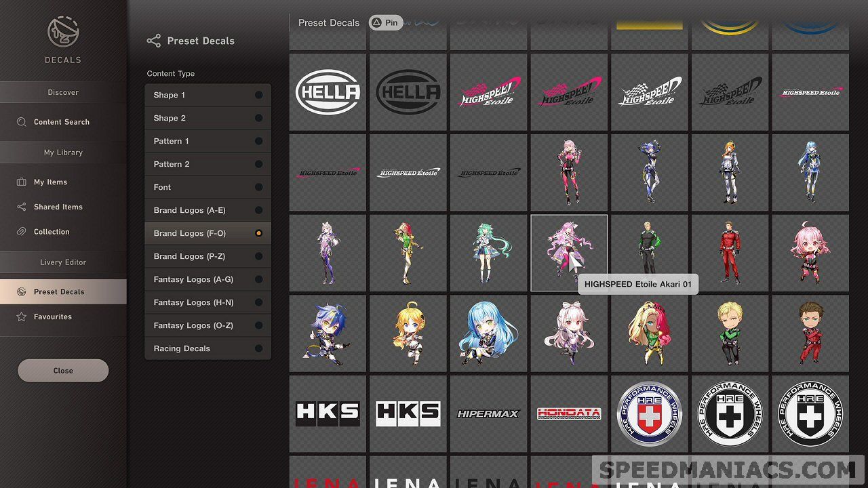
Task: Select the Shape 1 radio button
Action: click(x=258, y=95)
